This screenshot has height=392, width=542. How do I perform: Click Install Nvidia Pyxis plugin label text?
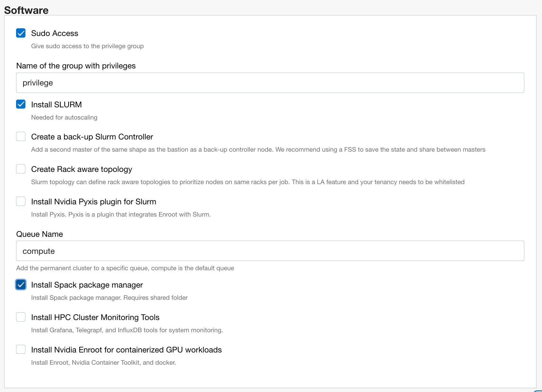(94, 202)
